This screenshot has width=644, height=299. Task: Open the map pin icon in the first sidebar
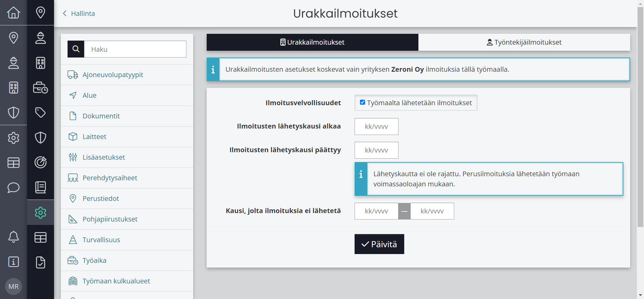14,38
